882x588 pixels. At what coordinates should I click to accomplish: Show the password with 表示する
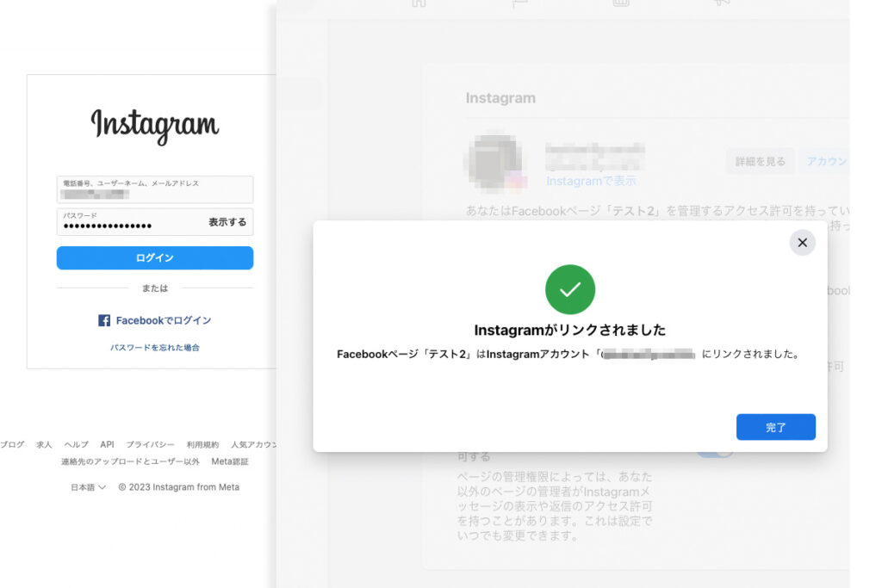point(227,222)
